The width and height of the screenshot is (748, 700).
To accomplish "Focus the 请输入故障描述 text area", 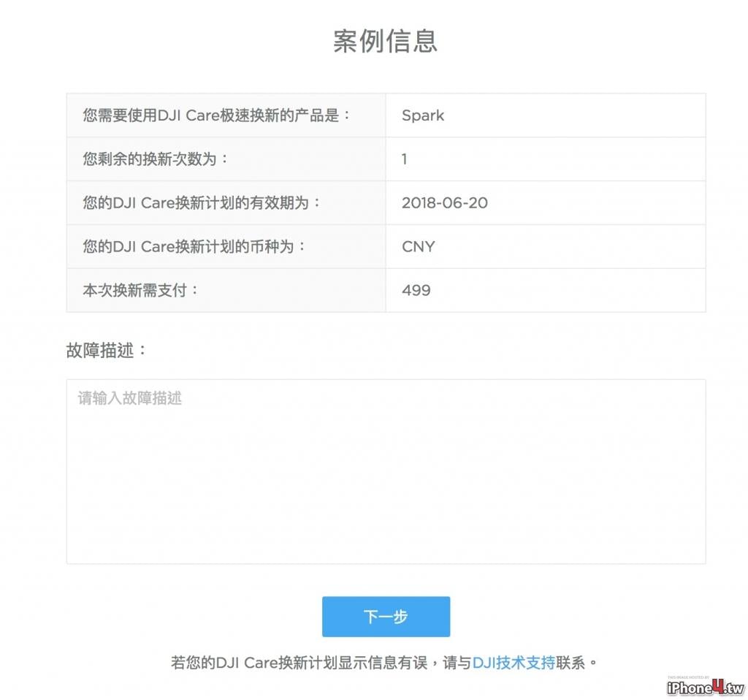I will (x=386, y=471).
